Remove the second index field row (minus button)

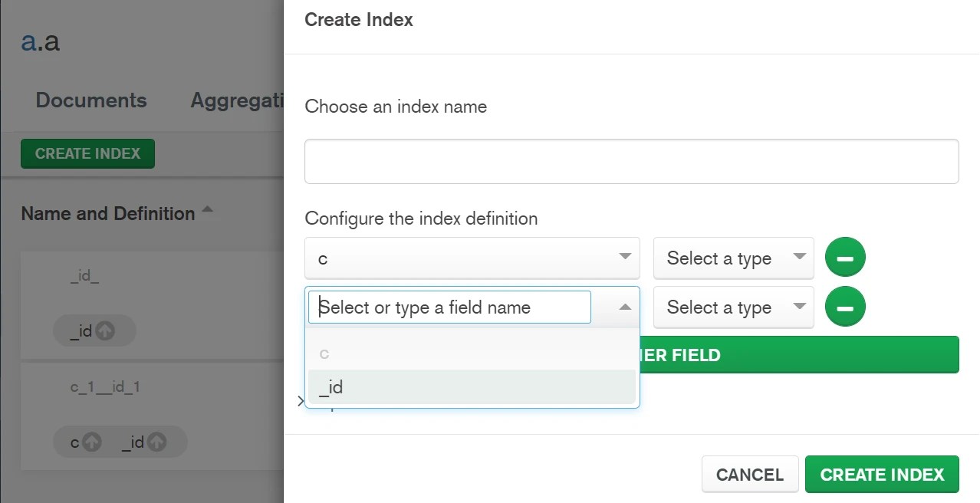(845, 307)
